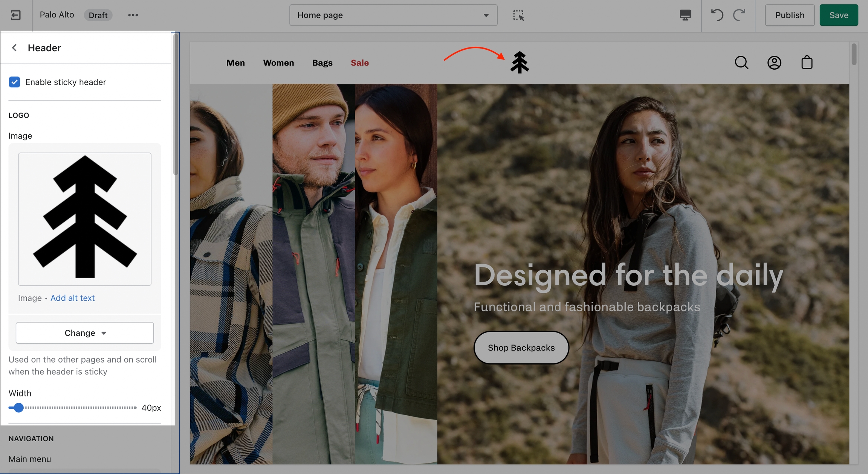Click the Add alt text link
868x474 pixels.
[72, 298]
